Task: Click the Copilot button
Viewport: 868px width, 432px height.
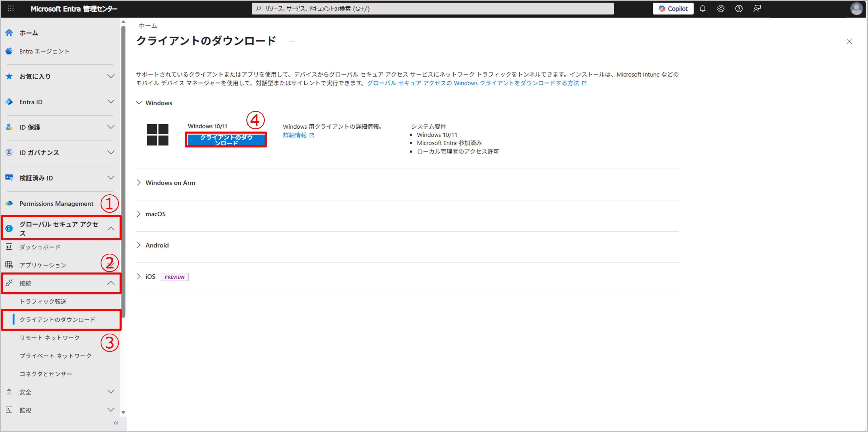Action: coord(673,9)
